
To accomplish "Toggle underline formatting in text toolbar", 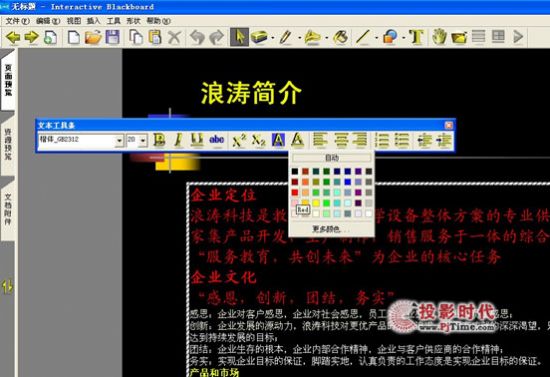I will pyautogui.click(x=197, y=140).
